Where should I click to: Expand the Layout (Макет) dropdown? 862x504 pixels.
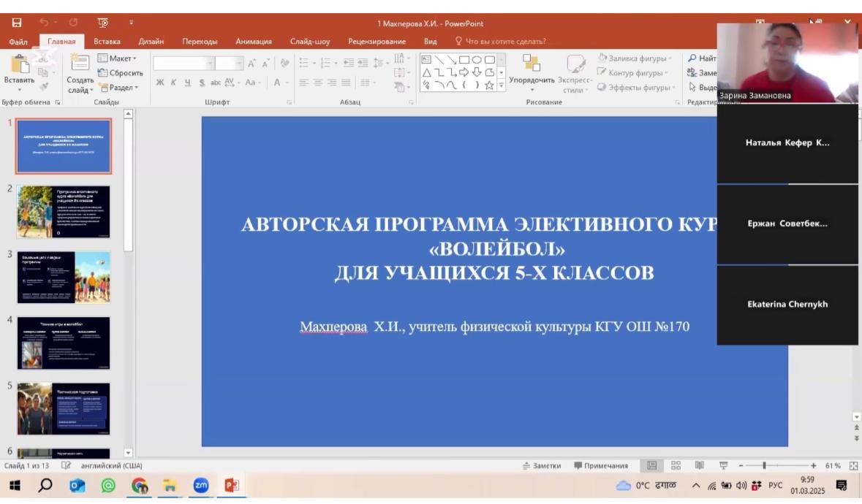(118, 58)
